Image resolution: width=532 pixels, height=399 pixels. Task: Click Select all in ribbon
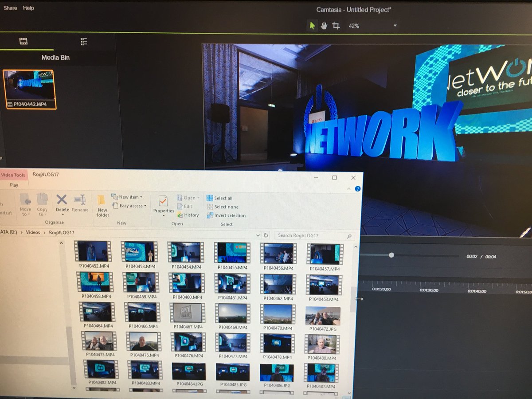coord(220,198)
